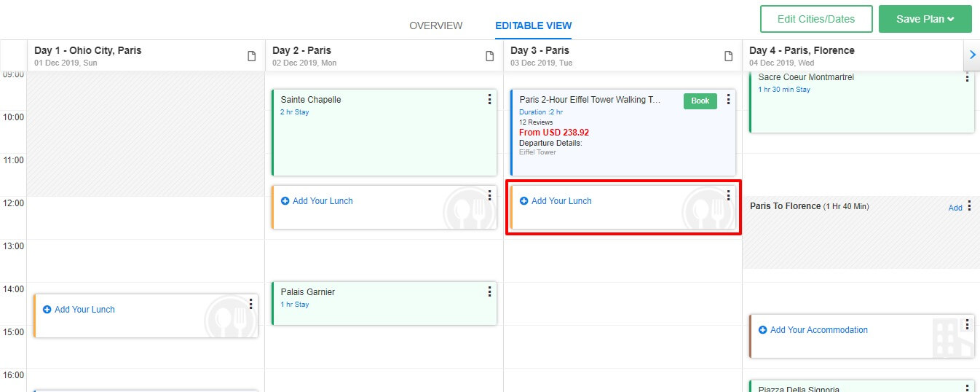Open options menu for Eiffel Tower tour
Screen dimensions: 980x392
728,100
